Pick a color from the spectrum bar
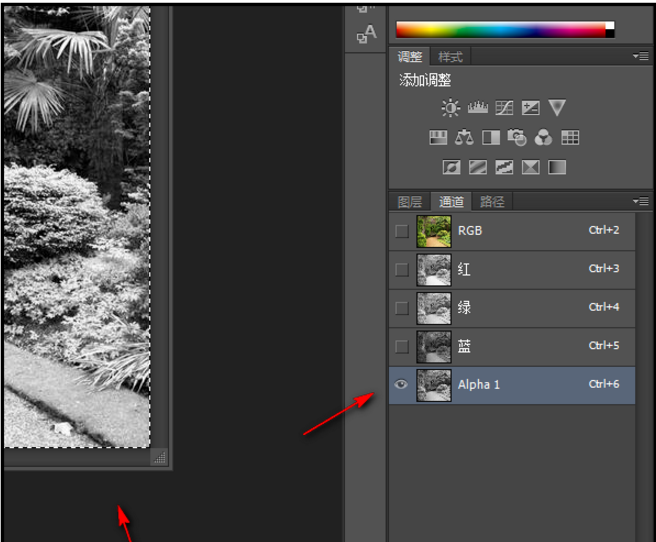656x542 pixels. [x=500, y=30]
